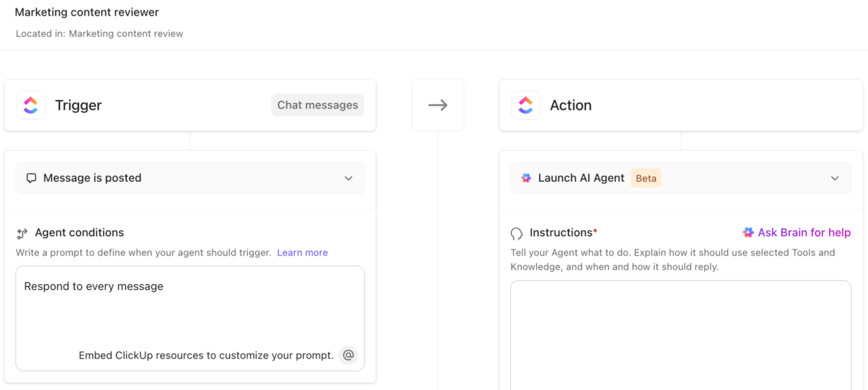Open the Launch AI Agent dropdown
The image size is (868, 390).
coord(680,178)
